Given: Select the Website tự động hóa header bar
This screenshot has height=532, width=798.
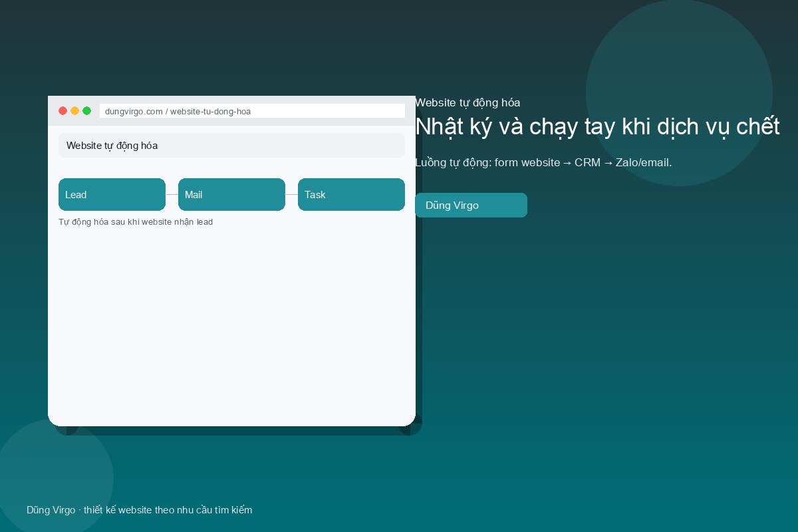Looking at the screenshot, I should [x=231, y=145].
